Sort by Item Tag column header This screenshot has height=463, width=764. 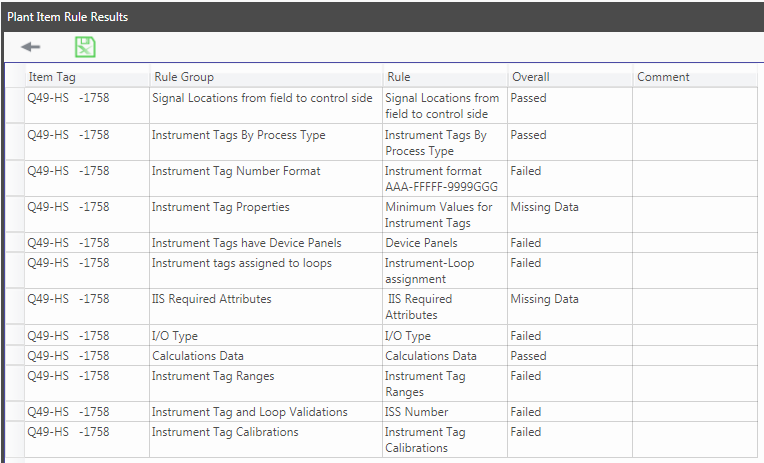[x=52, y=77]
